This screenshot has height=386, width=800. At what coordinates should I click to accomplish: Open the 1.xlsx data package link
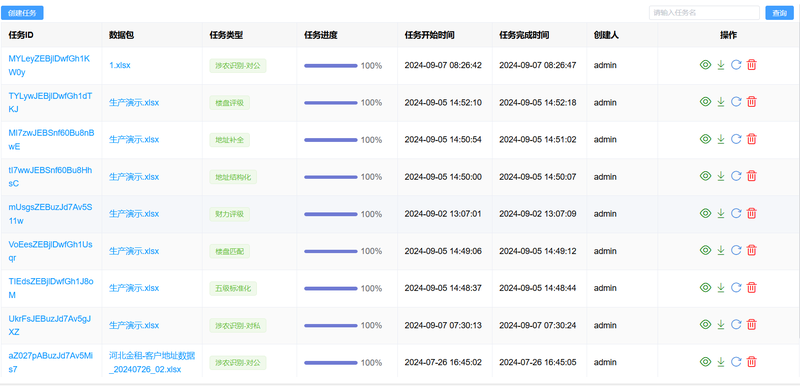point(120,65)
